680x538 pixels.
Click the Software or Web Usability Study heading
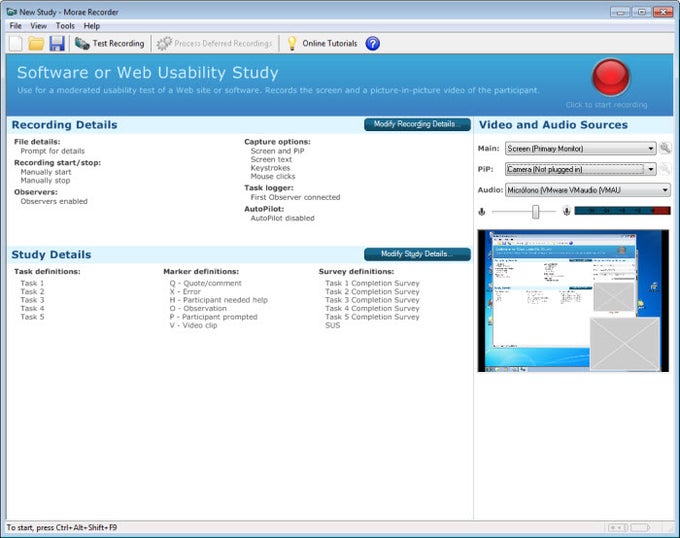click(x=147, y=72)
